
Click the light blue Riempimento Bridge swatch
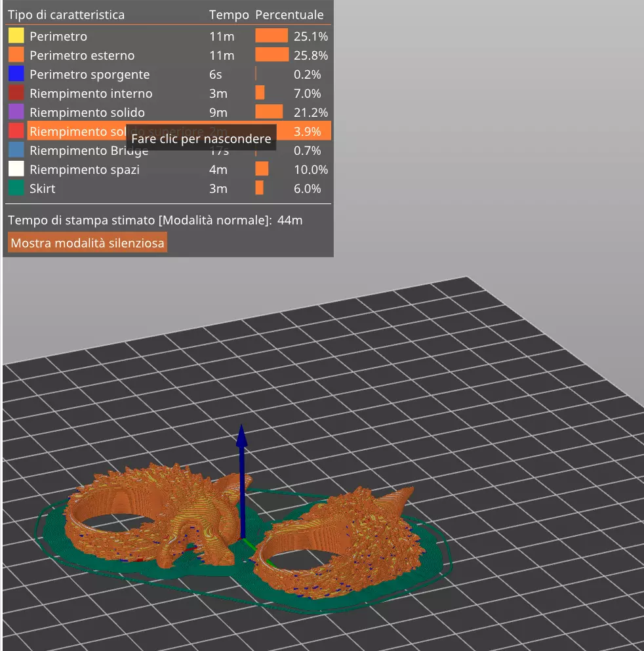coord(16,150)
